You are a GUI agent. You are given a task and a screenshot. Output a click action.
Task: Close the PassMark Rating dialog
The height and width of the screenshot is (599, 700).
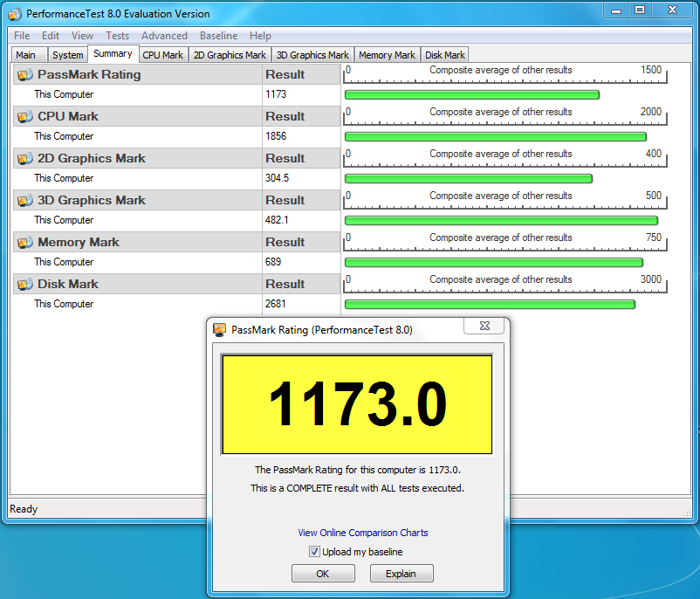tap(484, 326)
